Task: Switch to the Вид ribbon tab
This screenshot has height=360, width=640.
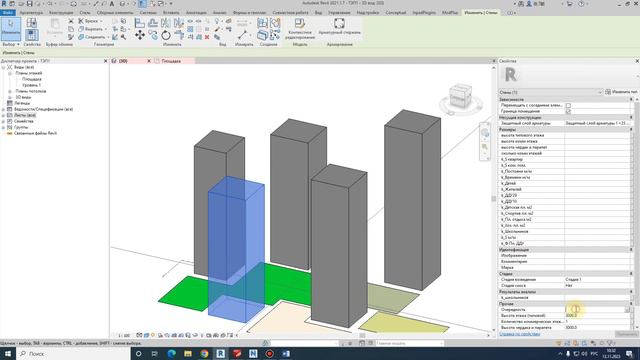Action: pos(318,13)
